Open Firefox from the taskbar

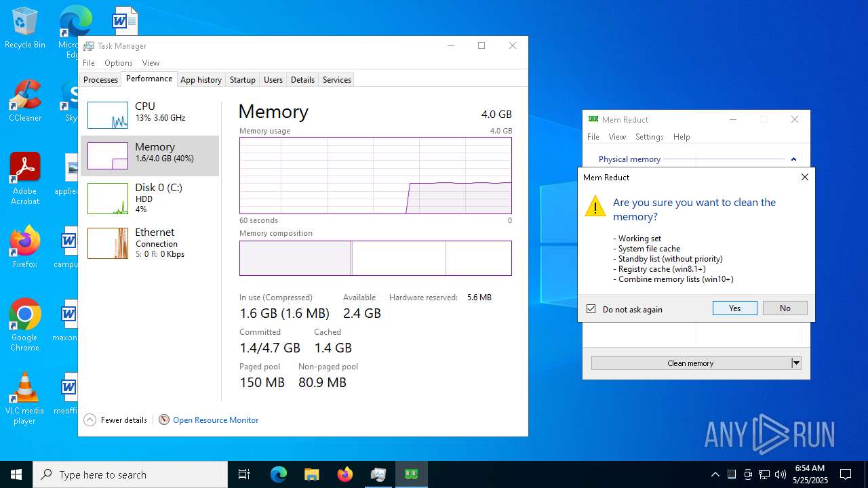click(345, 474)
